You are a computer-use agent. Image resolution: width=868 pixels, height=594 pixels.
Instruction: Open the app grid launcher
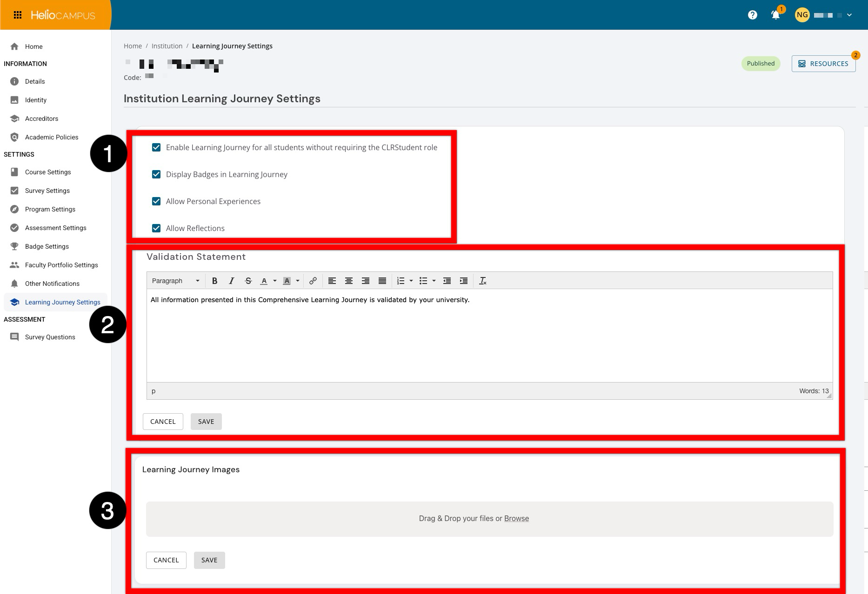(18, 15)
